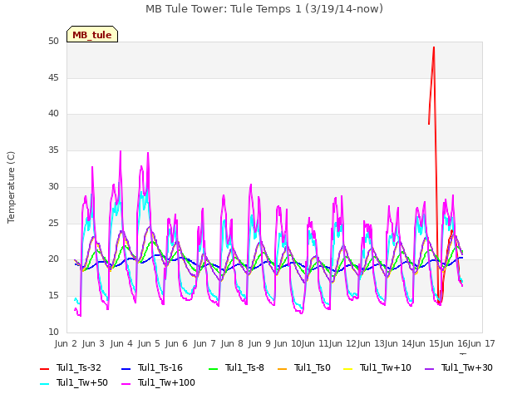
Task: Click the chart title MB Tule Tower
Action: tap(264, 9)
